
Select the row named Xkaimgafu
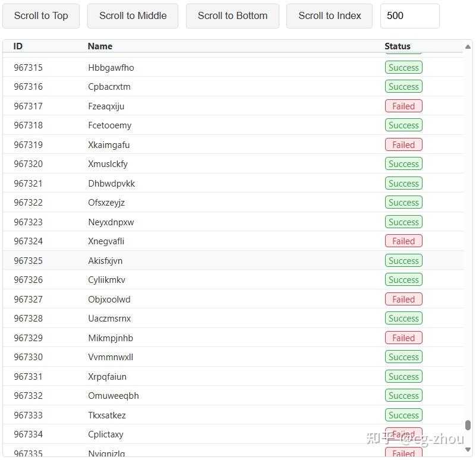point(109,145)
